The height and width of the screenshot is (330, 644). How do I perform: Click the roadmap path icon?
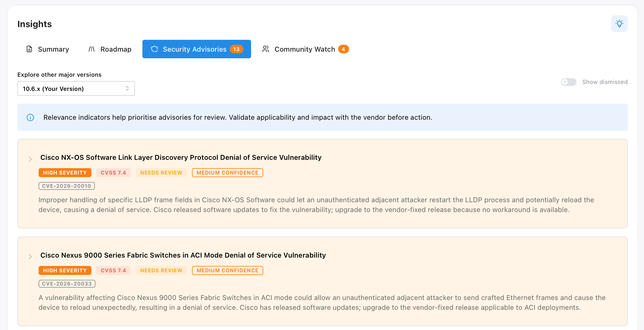click(x=91, y=49)
